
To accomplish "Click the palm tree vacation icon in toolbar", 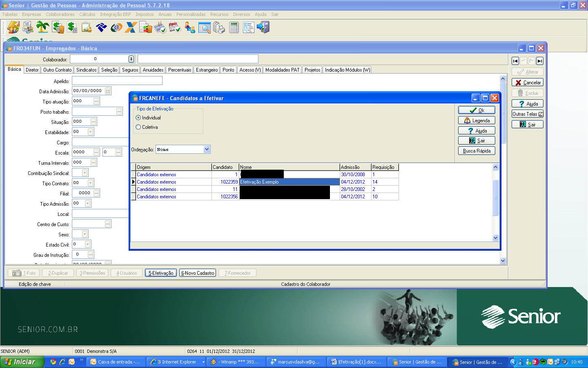I will click(42, 27).
